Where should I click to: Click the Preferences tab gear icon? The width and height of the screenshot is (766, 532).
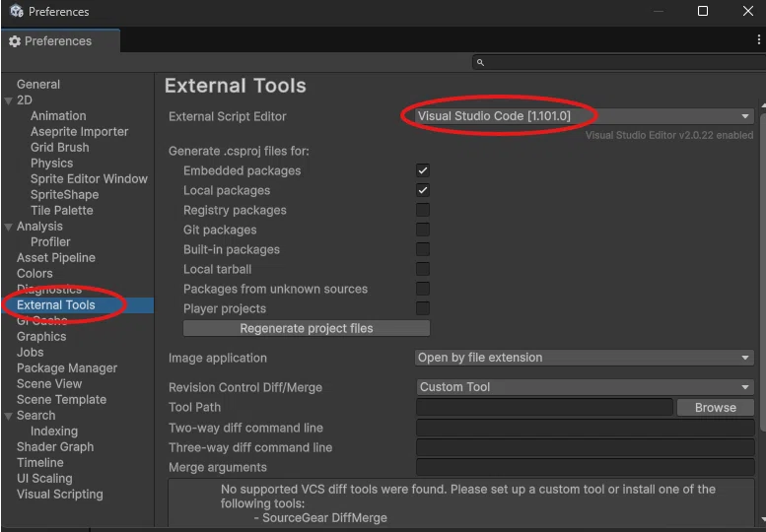[x=15, y=41]
